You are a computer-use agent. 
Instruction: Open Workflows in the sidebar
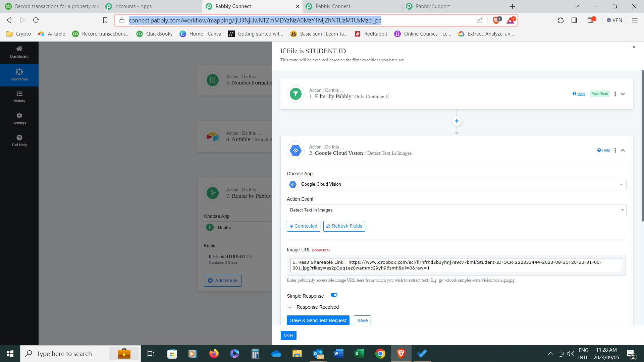(x=19, y=75)
